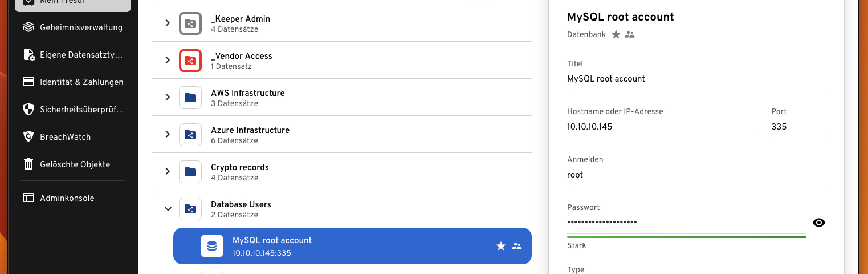Click the Crypto records folder icon
Image resolution: width=868 pixels, height=274 pixels.
(190, 172)
